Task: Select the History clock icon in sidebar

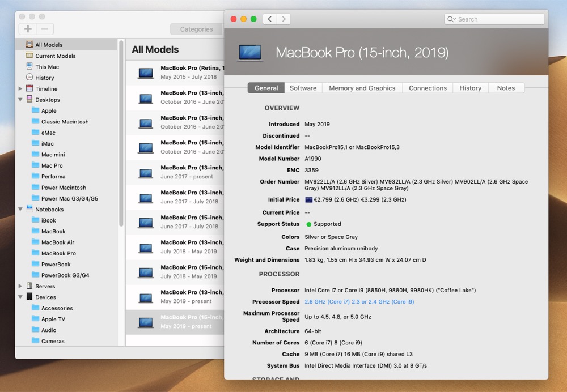Action: tap(29, 77)
